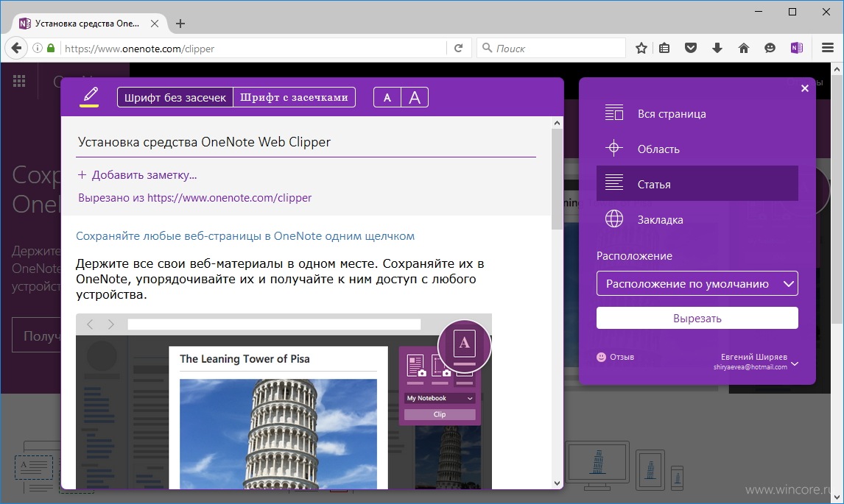Image resolution: width=844 pixels, height=504 pixels.
Task: Click the Leaning Tower of Pisa preview image
Action: coord(278,433)
